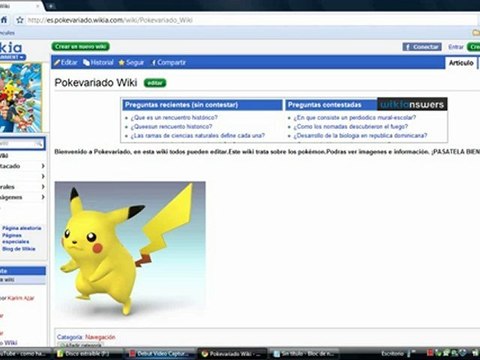The image size is (480, 360).
Task: Open the 'Karim Azar' user link
Action: 21,298
